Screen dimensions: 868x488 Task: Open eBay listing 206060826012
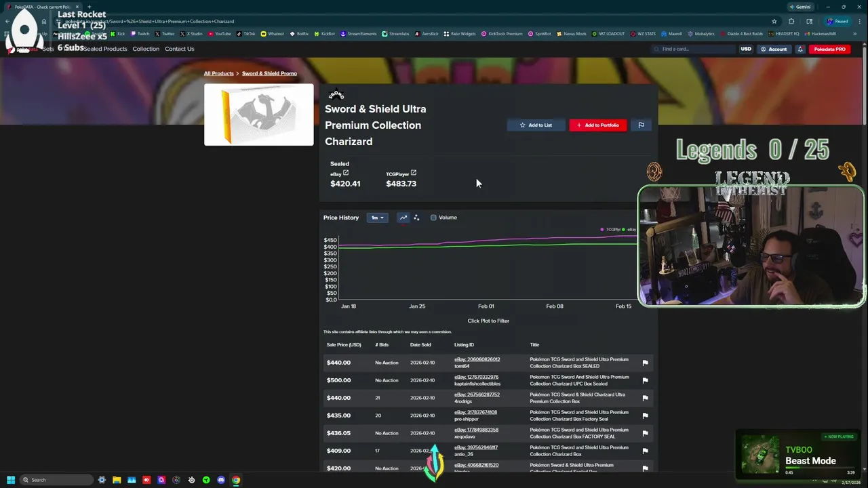coord(477,359)
